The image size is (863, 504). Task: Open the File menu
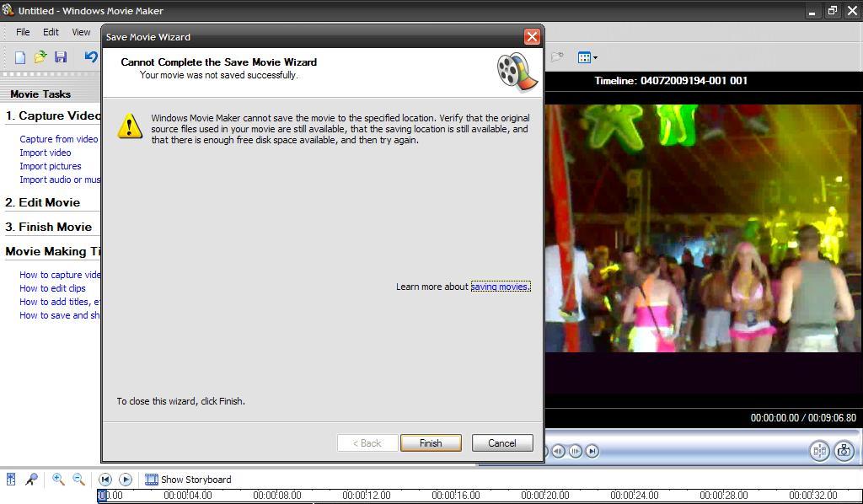tap(23, 32)
